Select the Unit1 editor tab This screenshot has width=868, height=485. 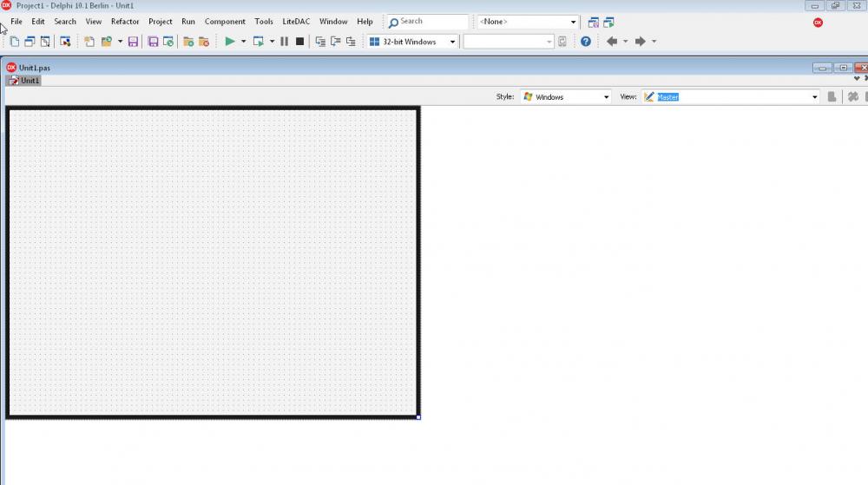point(23,81)
